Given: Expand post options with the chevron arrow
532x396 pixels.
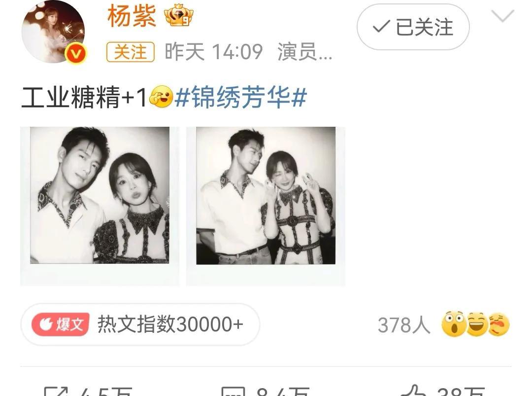Looking at the screenshot, I should [502, 16].
